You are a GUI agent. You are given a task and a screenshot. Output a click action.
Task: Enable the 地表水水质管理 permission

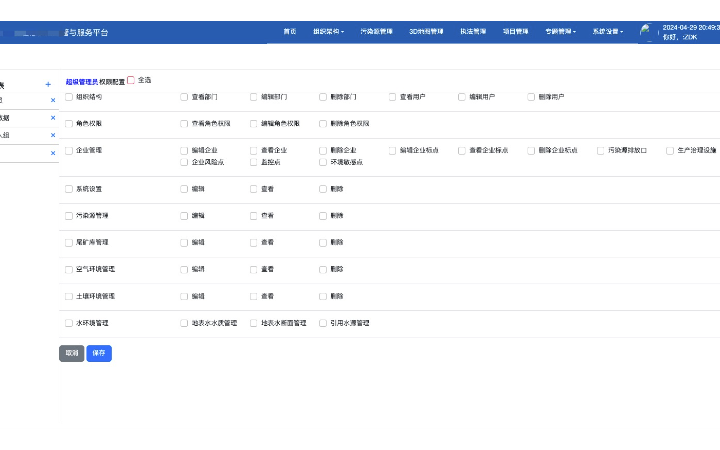point(184,323)
